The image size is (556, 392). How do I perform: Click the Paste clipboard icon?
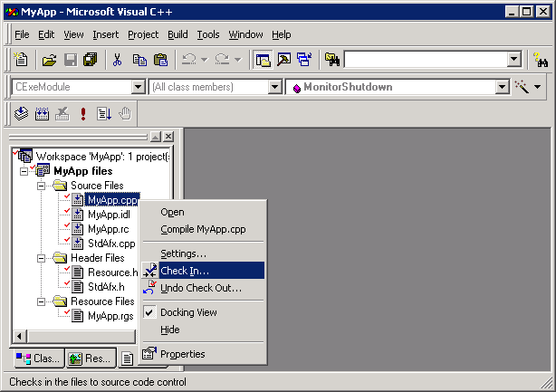pyautogui.click(x=160, y=60)
